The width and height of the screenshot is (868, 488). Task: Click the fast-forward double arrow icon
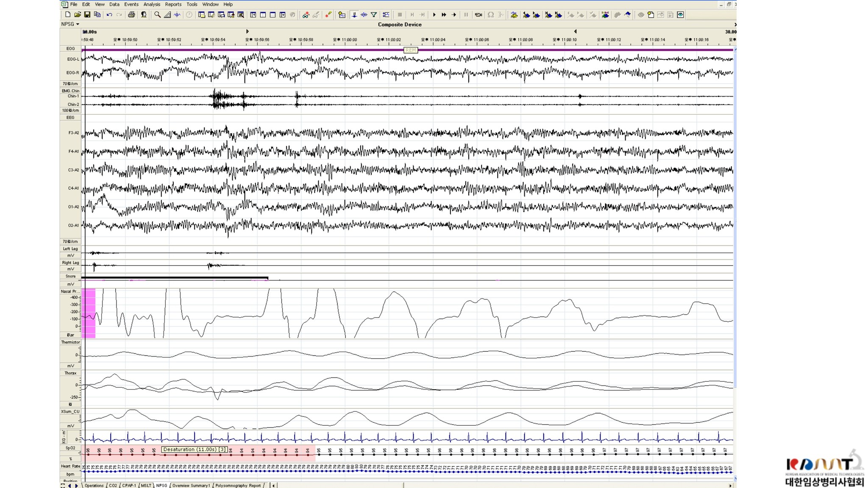pos(444,15)
